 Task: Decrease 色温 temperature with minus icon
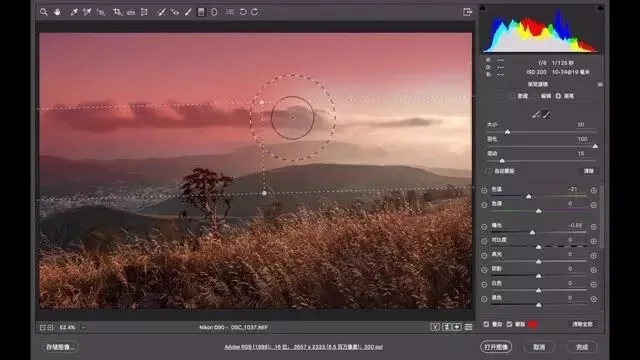[x=484, y=190]
